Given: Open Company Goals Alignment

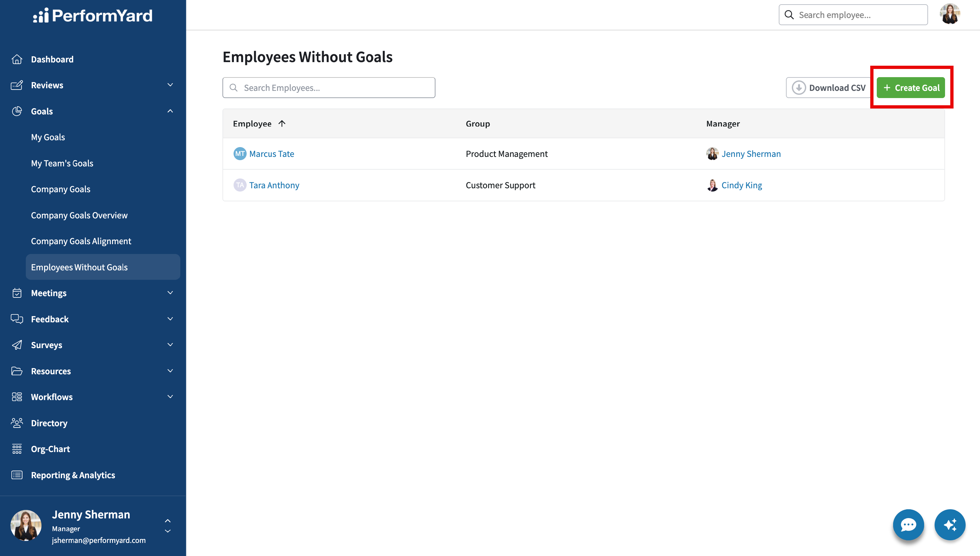Looking at the screenshot, I should click(81, 241).
